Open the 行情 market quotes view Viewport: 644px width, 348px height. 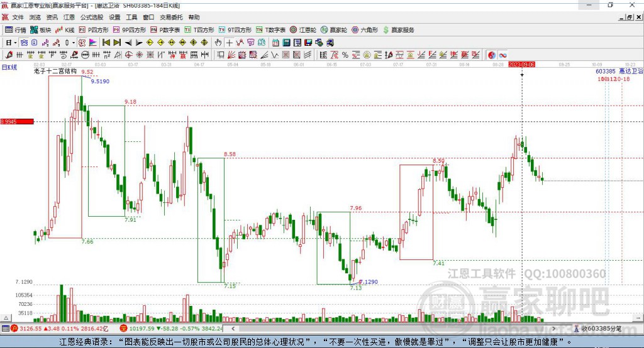coord(15,30)
